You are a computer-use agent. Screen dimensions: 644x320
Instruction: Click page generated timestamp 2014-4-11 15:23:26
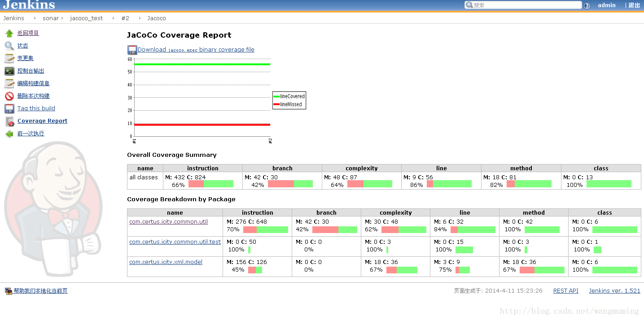513,291
